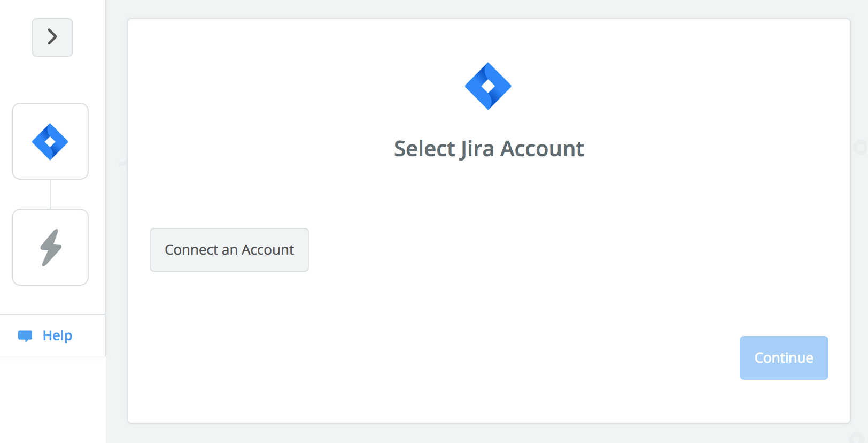Click the faint circle at panel's right edge
868x443 pixels.
pyautogui.click(x=859, y=147)
